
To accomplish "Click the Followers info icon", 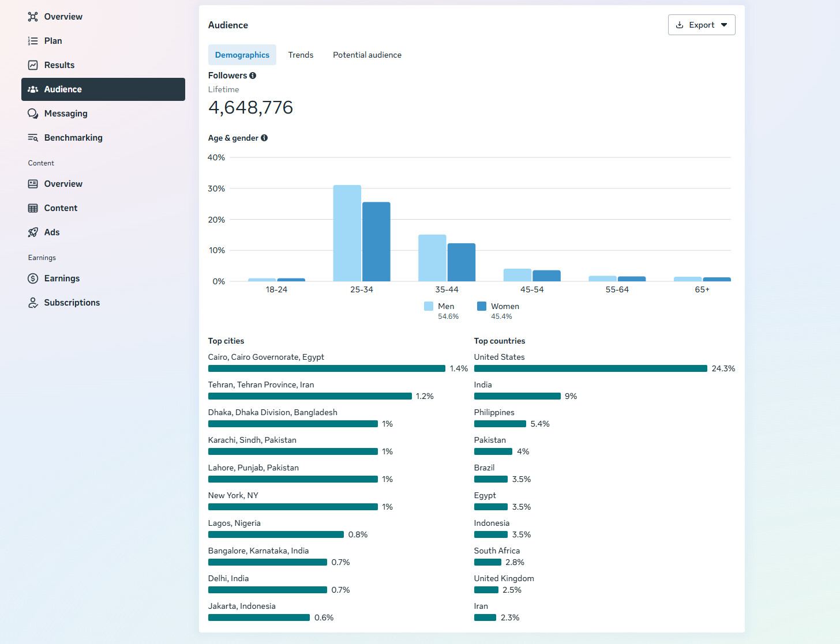I will click(253, 76).
